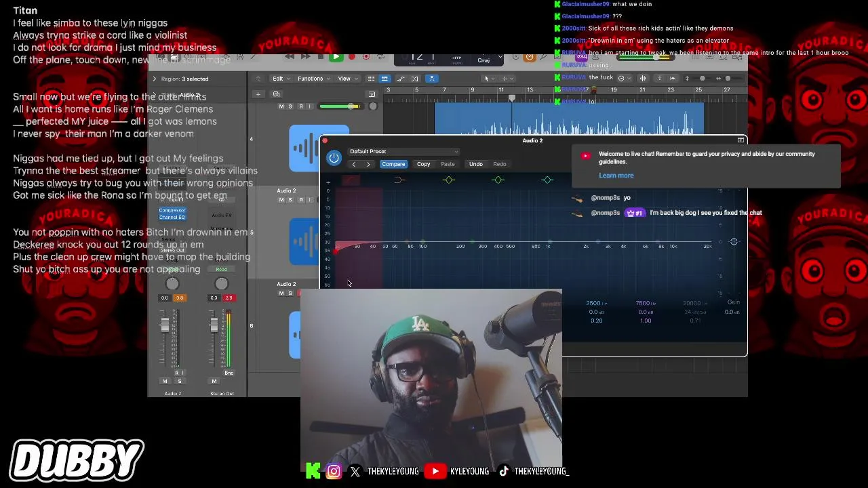868x488 pixels.
Task: Toggle the Flex icon
Action: tap(414, 79)
